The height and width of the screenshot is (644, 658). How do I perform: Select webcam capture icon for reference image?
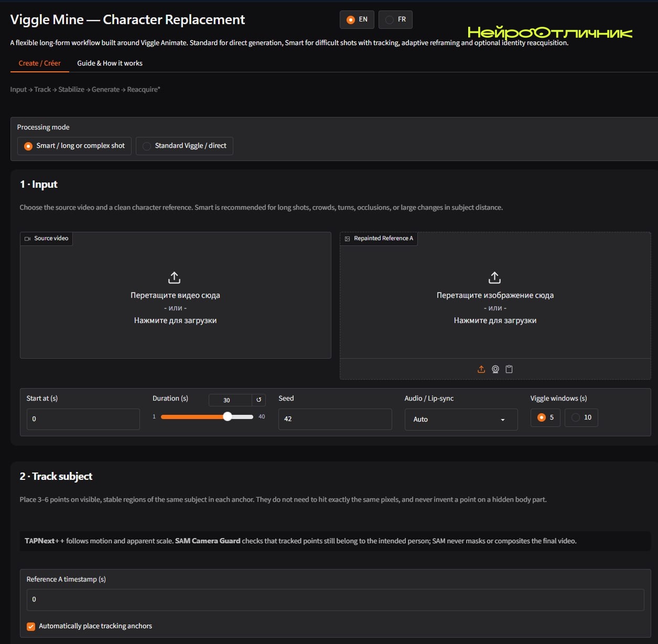(x=495, y=369)
